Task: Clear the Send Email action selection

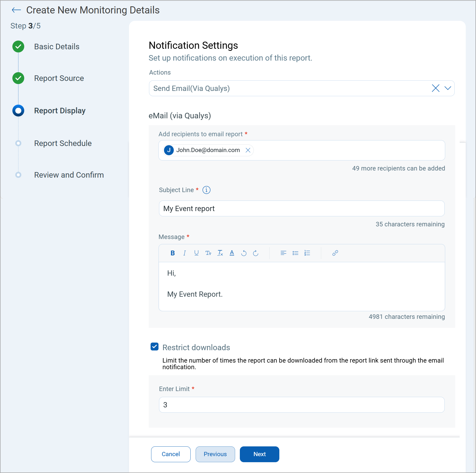Action: coord(435,88)
